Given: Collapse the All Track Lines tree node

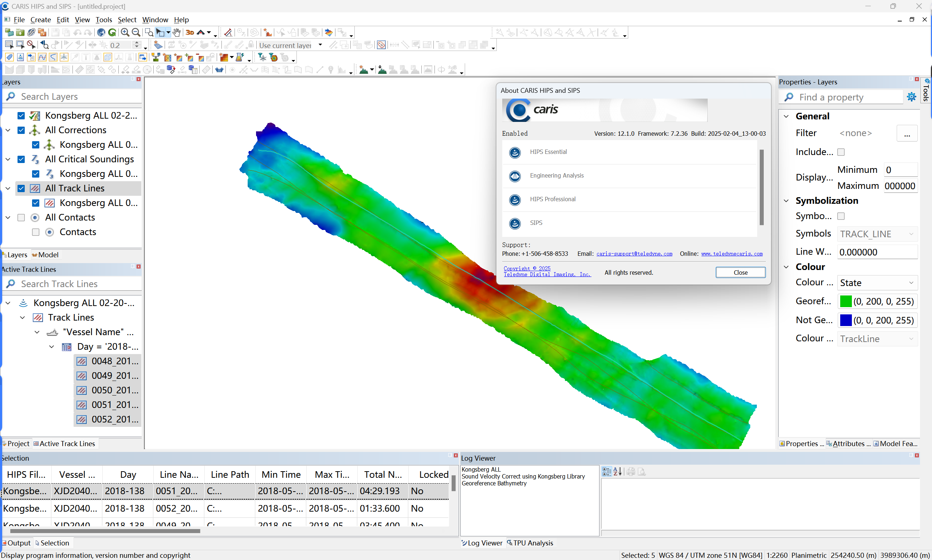Looking at the screenshot, I should point(8,188).
